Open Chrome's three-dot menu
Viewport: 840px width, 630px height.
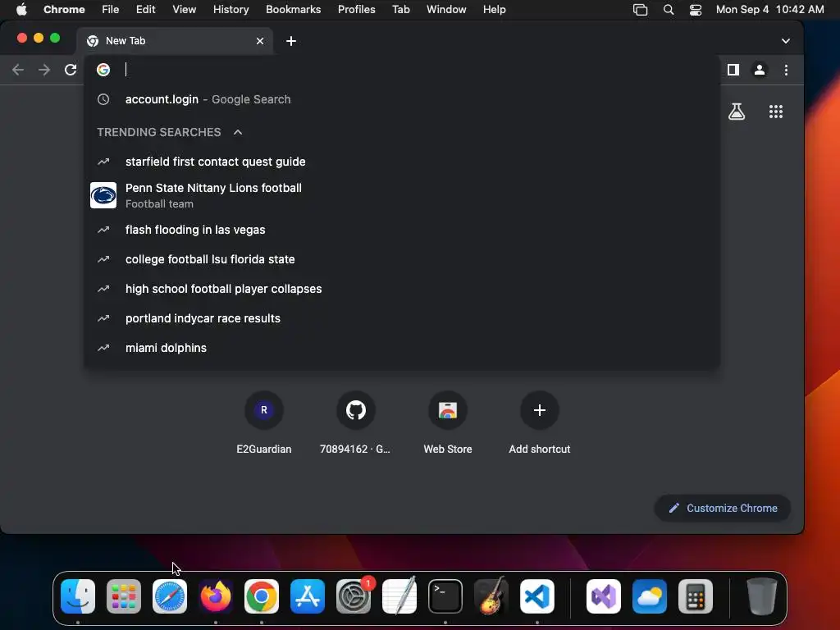pos(786,70)
